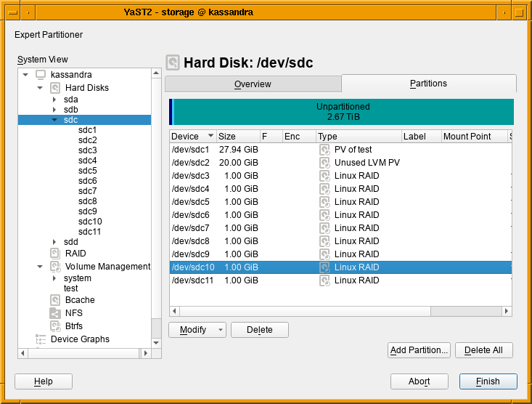
Task: Open Device Graphs icon in tree
Action: (x=41, y=339)
